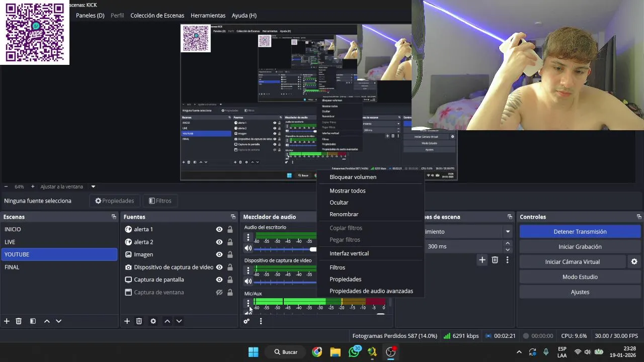Viewport: 644px width, 362px height.
Task: Select the INICIO scene
Action: (59, 229)
